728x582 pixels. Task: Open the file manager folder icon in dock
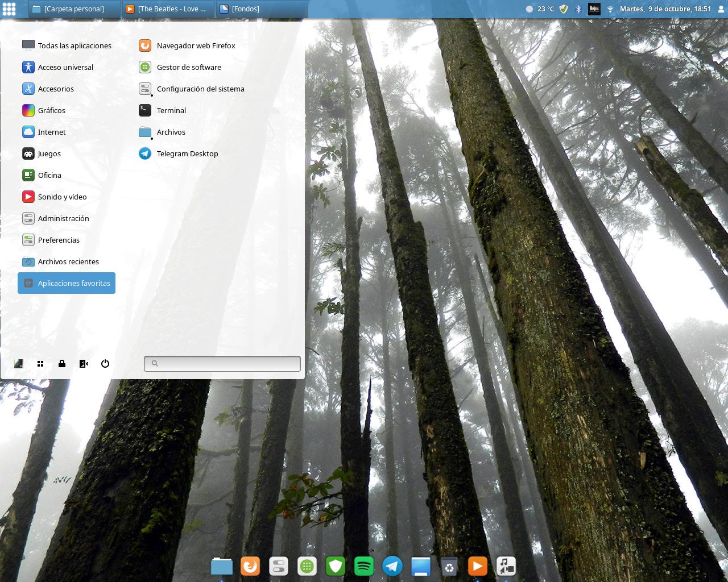[222, 566]
